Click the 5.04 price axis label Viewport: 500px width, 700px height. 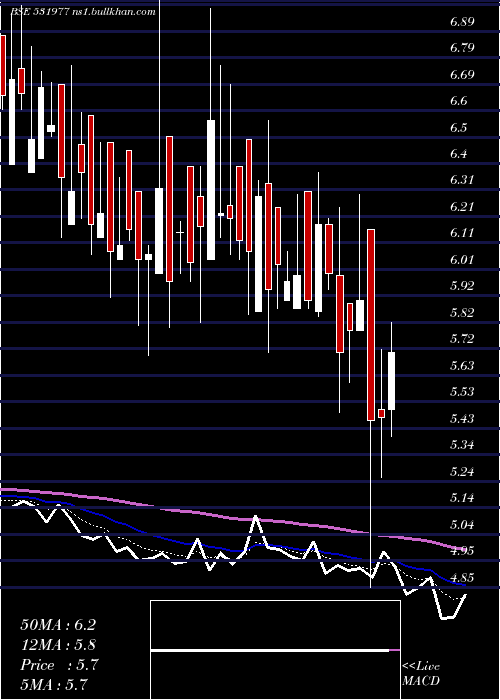point(462,525)
